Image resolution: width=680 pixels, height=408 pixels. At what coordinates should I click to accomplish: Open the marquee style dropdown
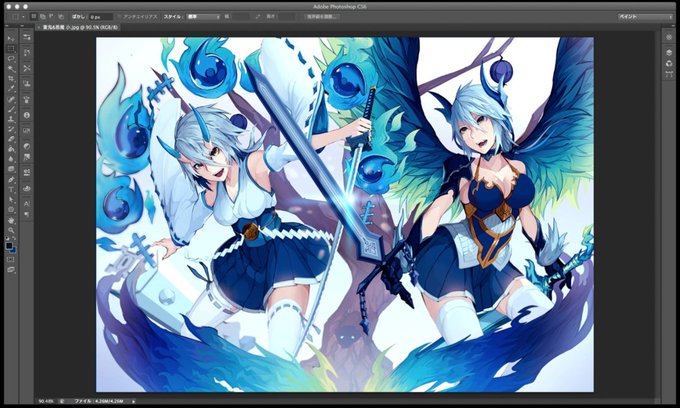(203, 17)
